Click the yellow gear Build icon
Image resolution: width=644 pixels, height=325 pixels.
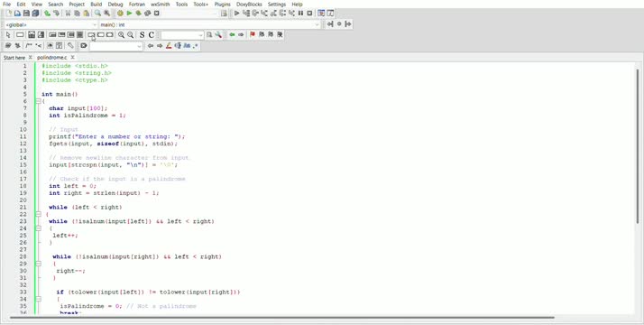click(x=120, y=14)
